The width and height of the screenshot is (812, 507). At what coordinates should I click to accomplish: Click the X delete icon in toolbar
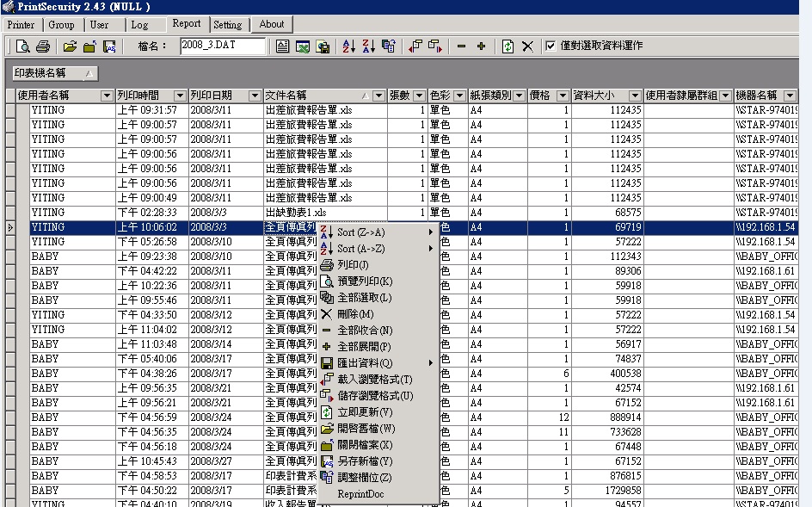coord(527,46)
